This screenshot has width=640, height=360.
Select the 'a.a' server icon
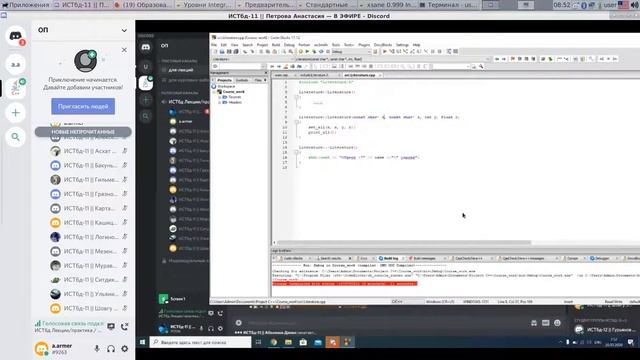[x=16, y=64]
